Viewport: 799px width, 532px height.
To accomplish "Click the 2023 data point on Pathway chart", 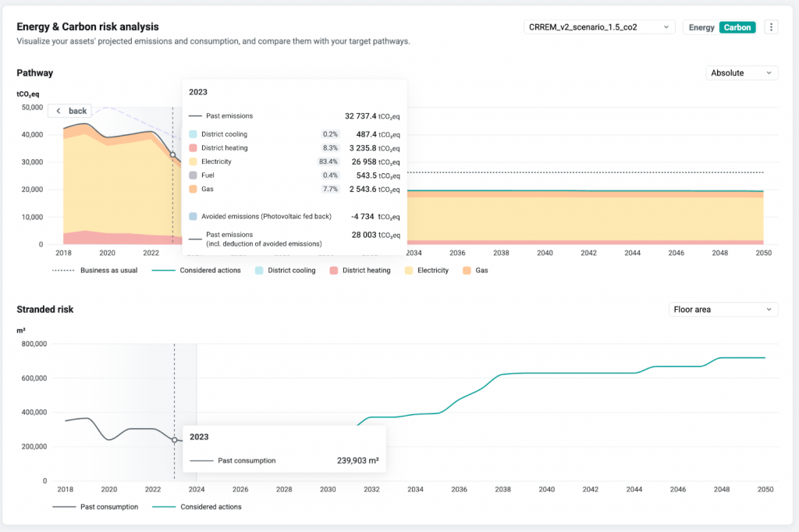I will tap(173, 154).
